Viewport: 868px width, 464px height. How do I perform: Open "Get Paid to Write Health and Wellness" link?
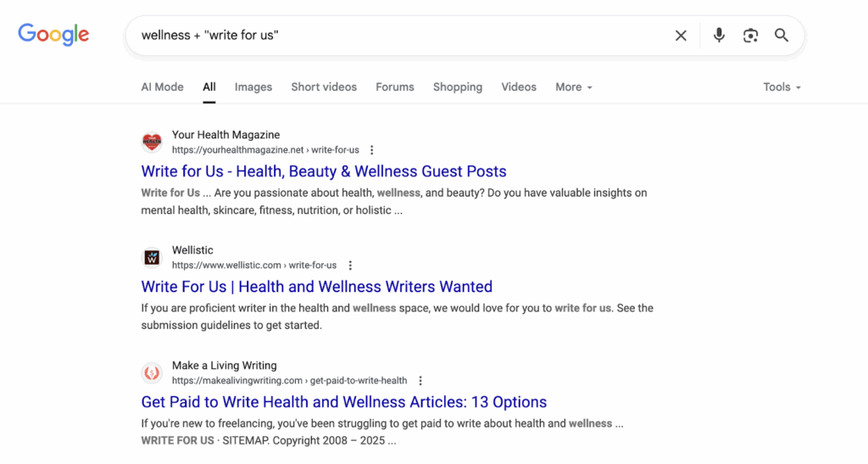[x=344, y=402]
